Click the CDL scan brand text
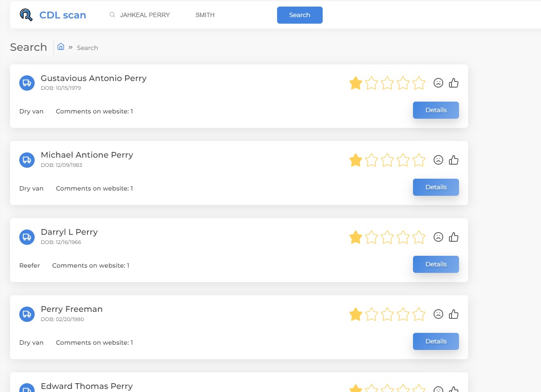This screenshot has height=392, width=541. coord(63,15)
